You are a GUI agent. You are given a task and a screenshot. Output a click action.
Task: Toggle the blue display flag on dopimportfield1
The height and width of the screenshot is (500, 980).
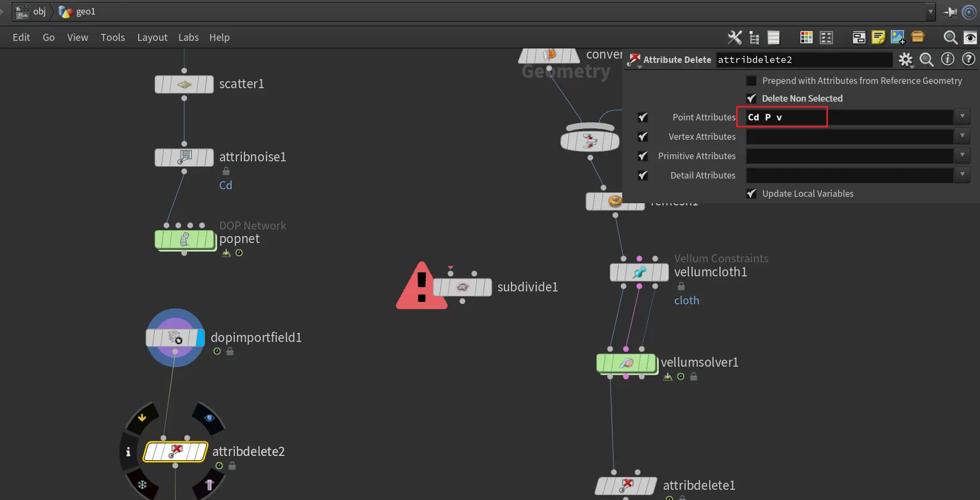(200, 338)
